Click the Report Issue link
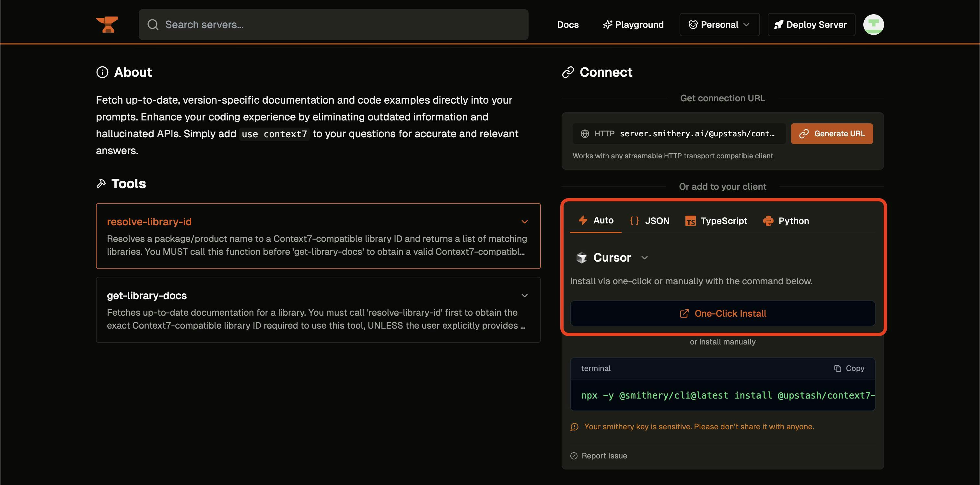 click(x=599, y=456)
